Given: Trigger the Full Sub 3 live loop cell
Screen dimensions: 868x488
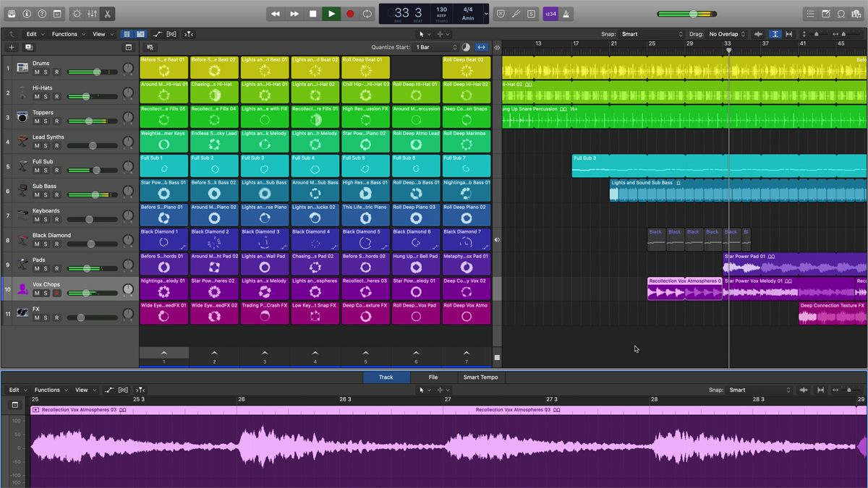Looking at the screenshot, I should pyautogui.click(x=265, y=166).
